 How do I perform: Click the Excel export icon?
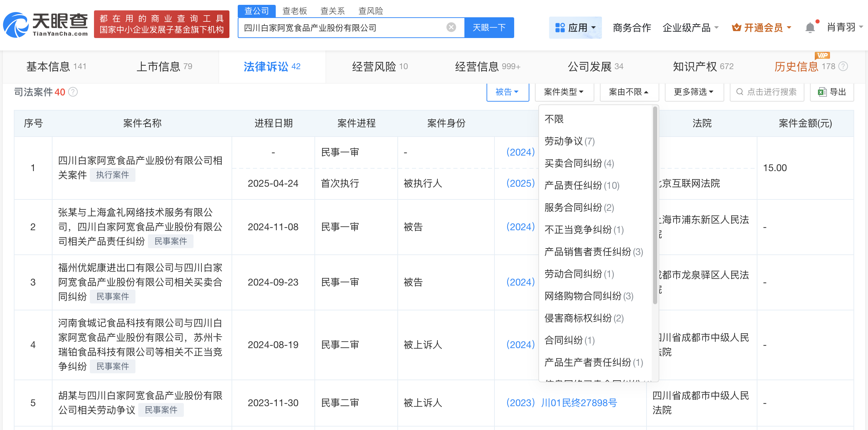[822, 92]
